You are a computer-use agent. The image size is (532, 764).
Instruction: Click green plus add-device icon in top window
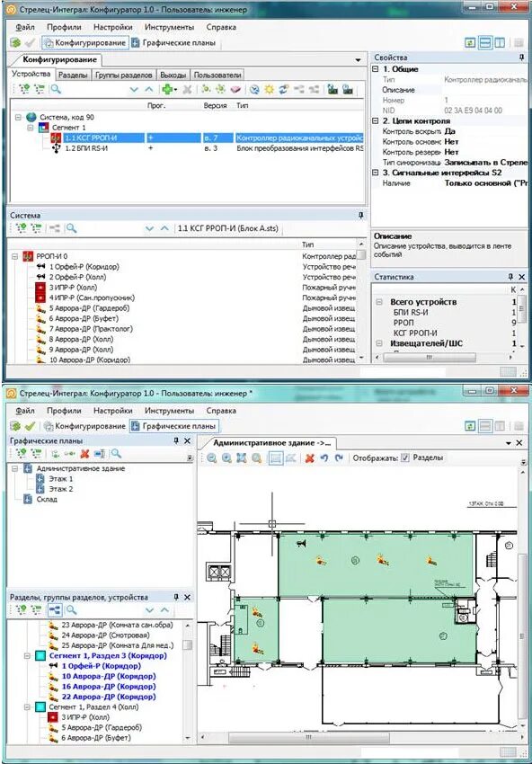(x=167, y=89)
